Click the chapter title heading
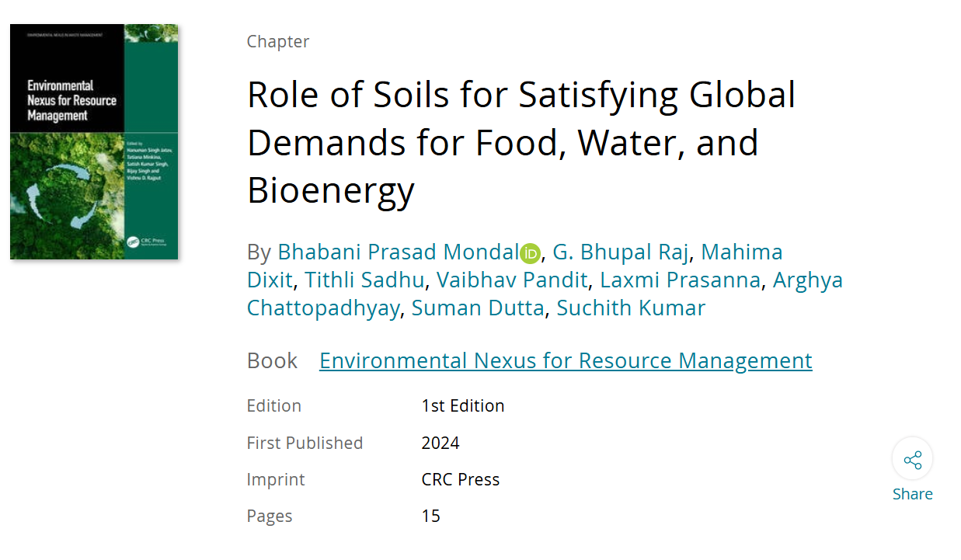Image resolution: width=961 pixels, height=560 pixels. pos(521,142)
